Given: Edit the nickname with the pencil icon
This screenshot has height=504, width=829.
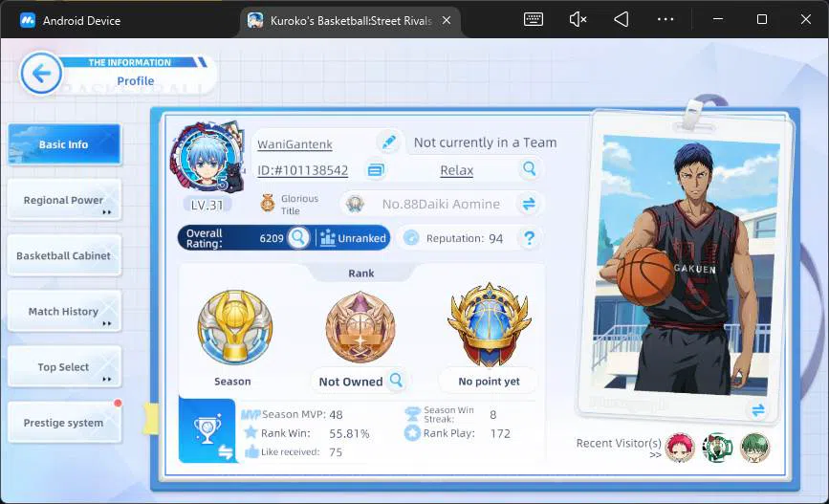Looking at the screenshot, I should (x=389, y=142).
